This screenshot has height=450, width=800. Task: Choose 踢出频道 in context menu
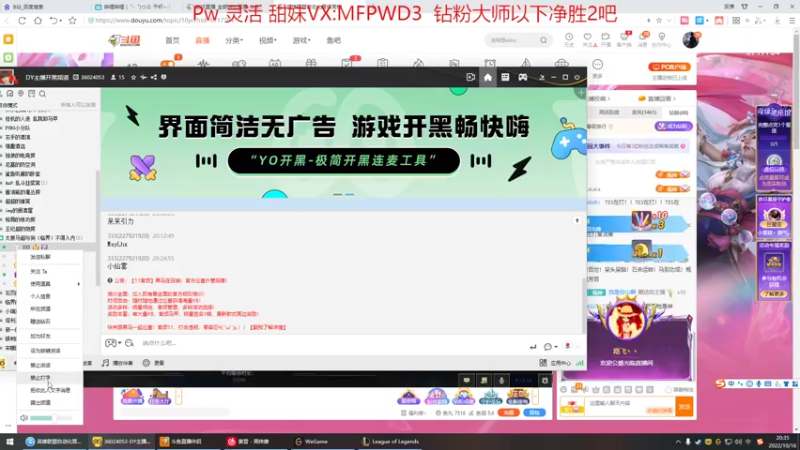40,403
